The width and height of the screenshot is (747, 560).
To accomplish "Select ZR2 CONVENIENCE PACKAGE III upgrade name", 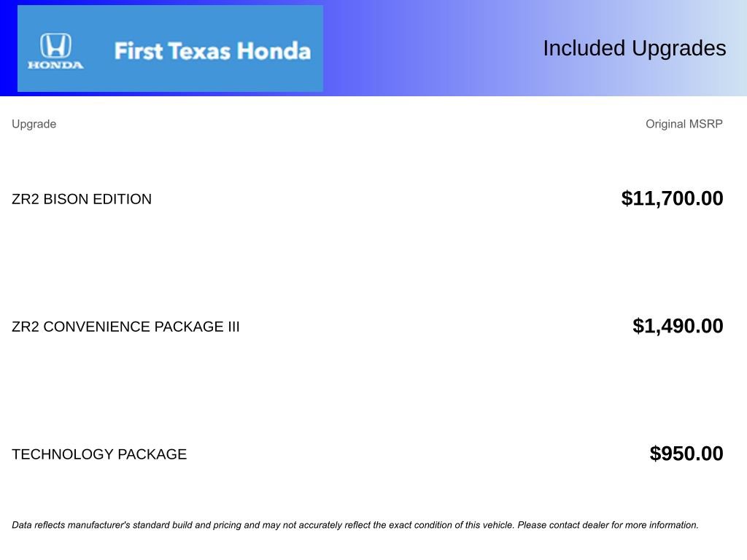I will point(125,327).
